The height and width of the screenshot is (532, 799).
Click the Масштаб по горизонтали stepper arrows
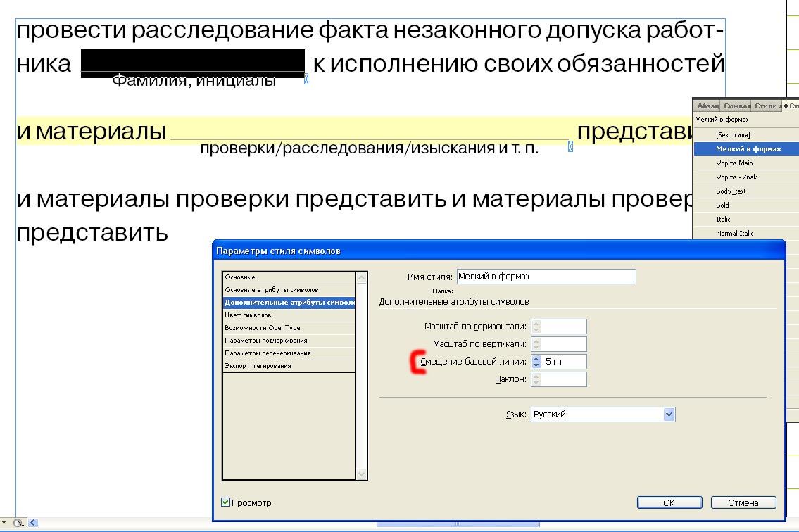pyautogui.click(x=536, y=327)
